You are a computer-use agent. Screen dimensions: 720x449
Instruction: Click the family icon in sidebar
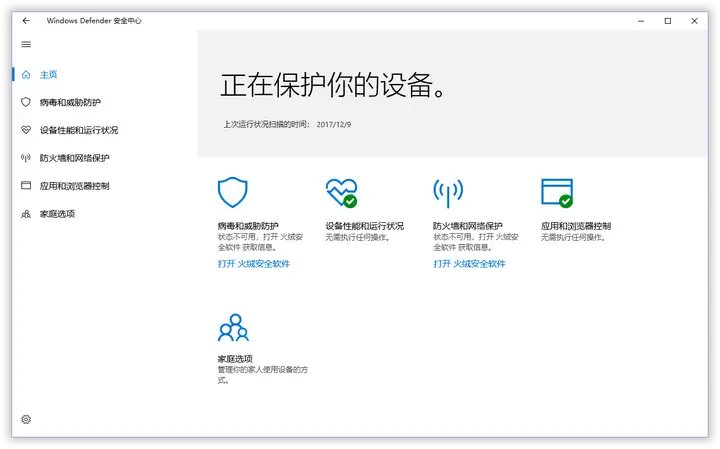[26, 214]
